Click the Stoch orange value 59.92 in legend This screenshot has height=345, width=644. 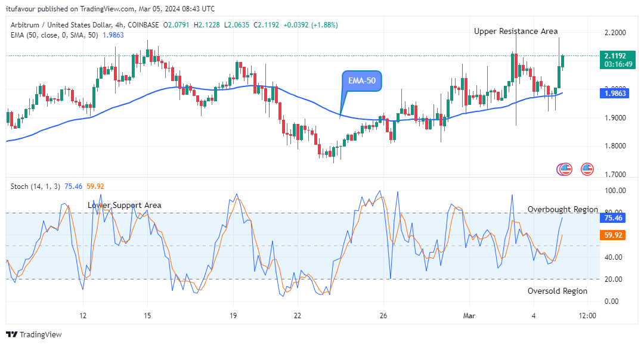pyautogui.click(x=95, y=187)
